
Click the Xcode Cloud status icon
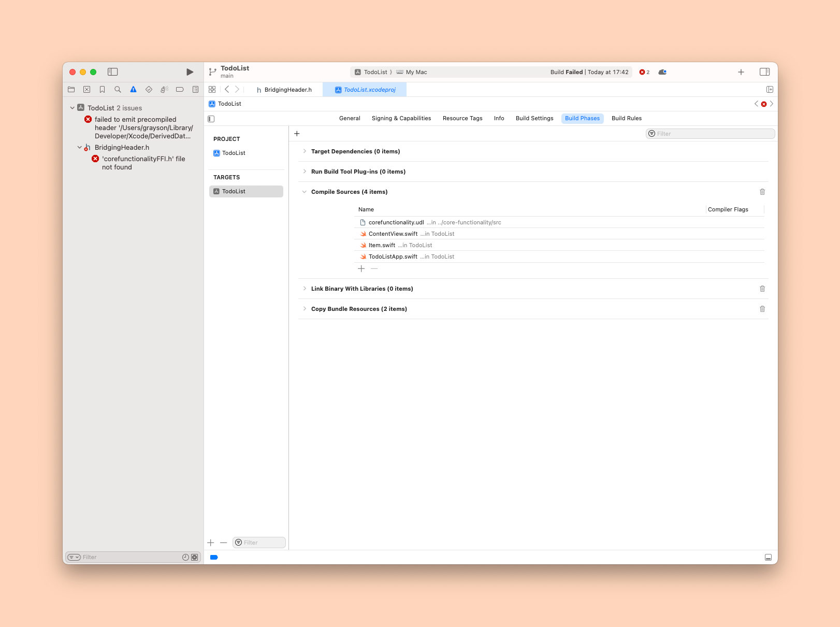(x=662, y=72)
